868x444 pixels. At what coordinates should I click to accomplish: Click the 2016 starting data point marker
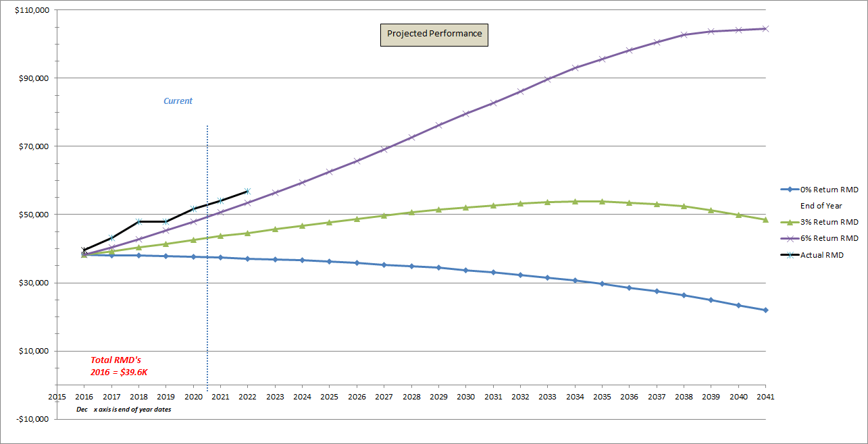coord(84,253)
